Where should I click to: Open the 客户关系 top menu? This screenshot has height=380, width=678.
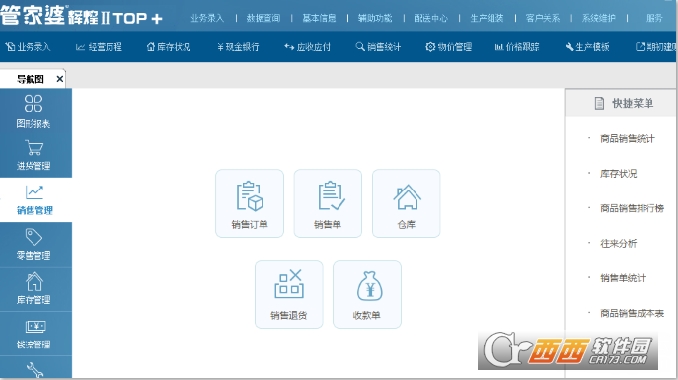543,18
